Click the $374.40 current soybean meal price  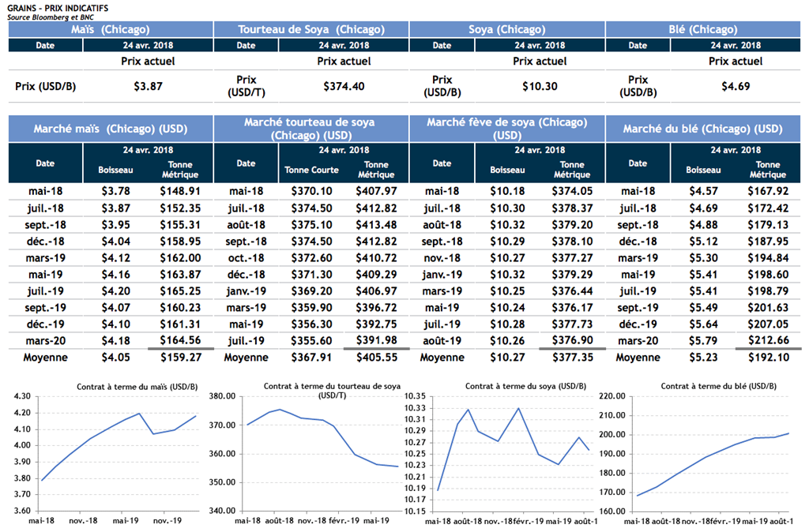344,86
